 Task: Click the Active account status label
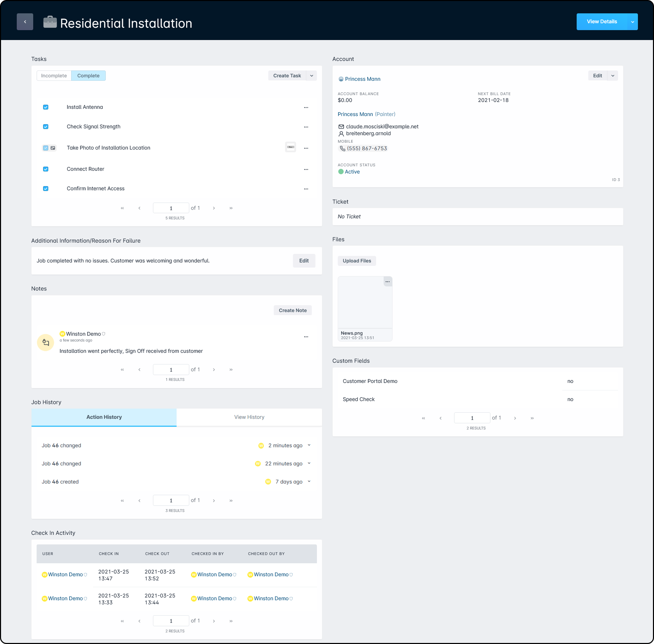tap(352, 172)
